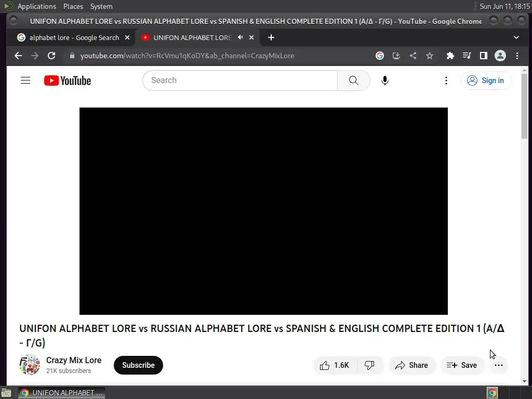Like the video with thumbs up
Image resolution: width=532 pixels, height=399 pixels.
point(335,365)
